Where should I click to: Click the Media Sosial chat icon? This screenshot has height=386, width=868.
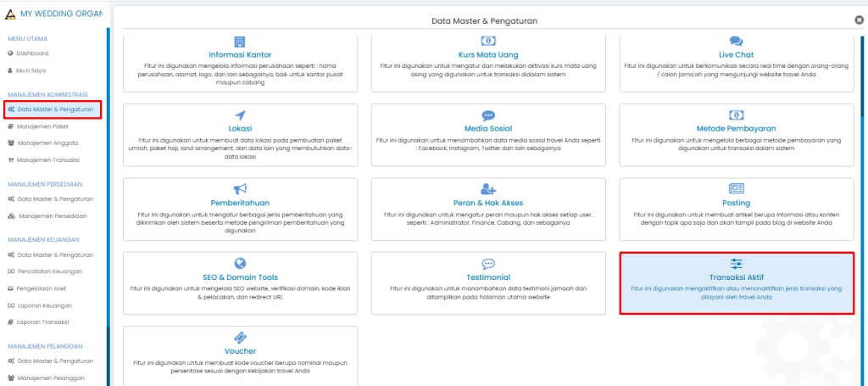[x=488, y=115]
